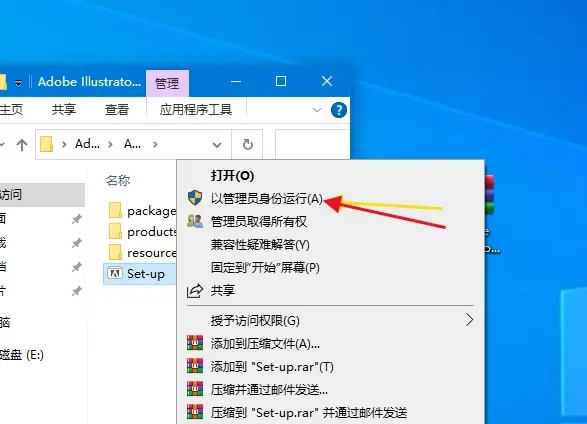
Task: Click the search box in Explorer
Action: click(x=313, y=144)
